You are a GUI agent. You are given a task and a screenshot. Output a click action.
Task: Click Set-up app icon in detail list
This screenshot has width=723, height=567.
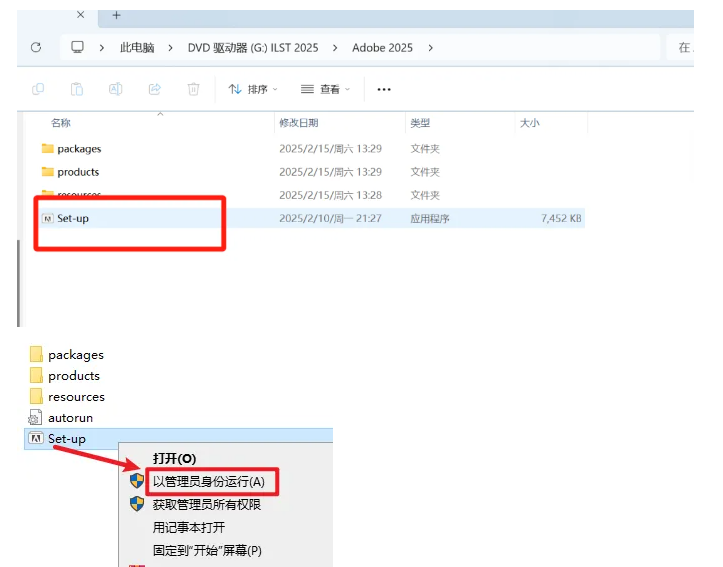click(x=47, y=218)
